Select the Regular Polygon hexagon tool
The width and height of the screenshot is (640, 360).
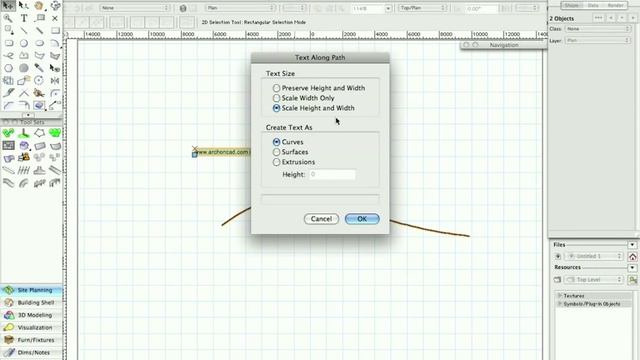point(8,68)
